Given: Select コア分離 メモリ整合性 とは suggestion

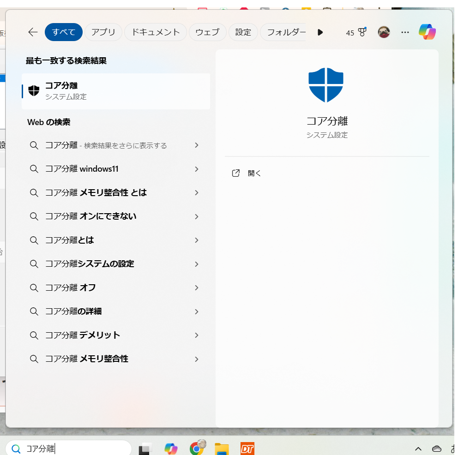Looking at the screenshot, I should pyautogui.click(x=116, y=192).
